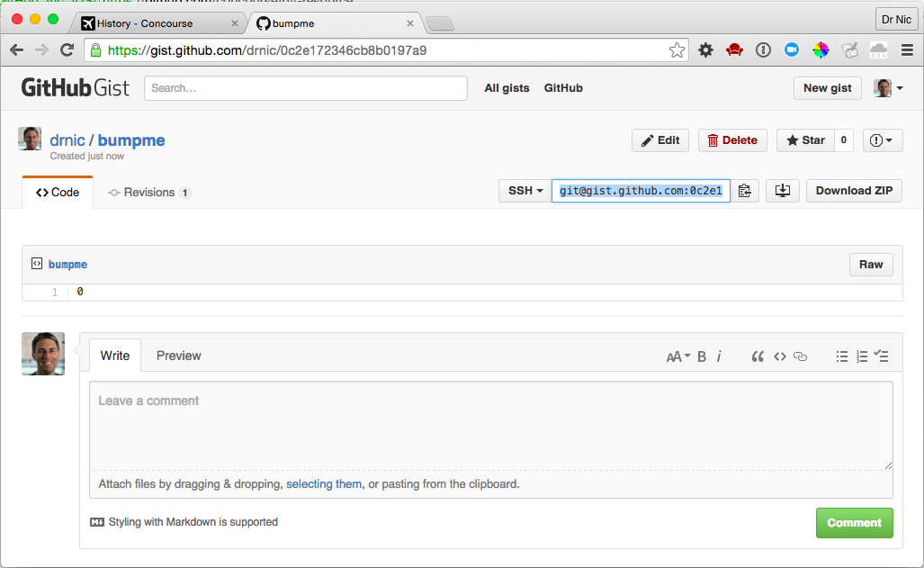This screenshot has width=924, height=568.
Task: Click line number 1
Action: (55, 292)
